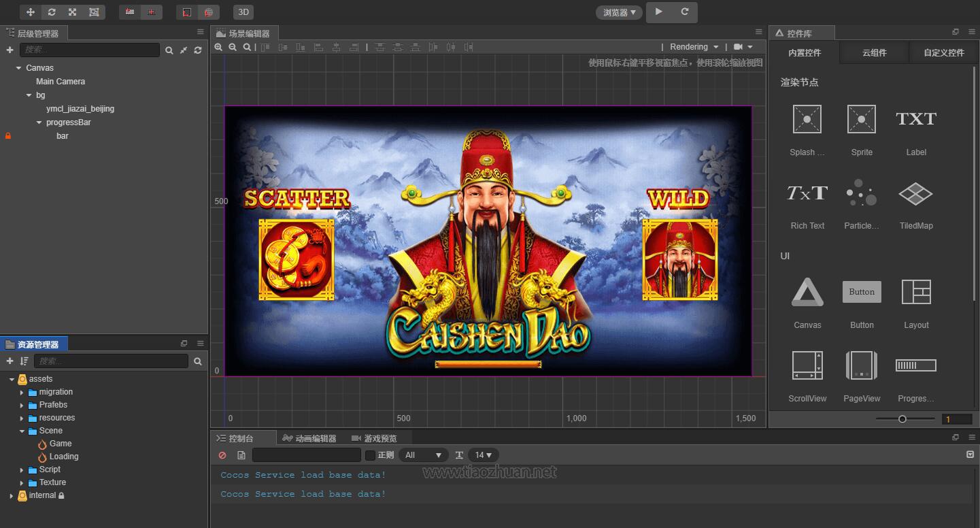Select the bar node
This screenshot has width=980, height=528.
[63, 136]
